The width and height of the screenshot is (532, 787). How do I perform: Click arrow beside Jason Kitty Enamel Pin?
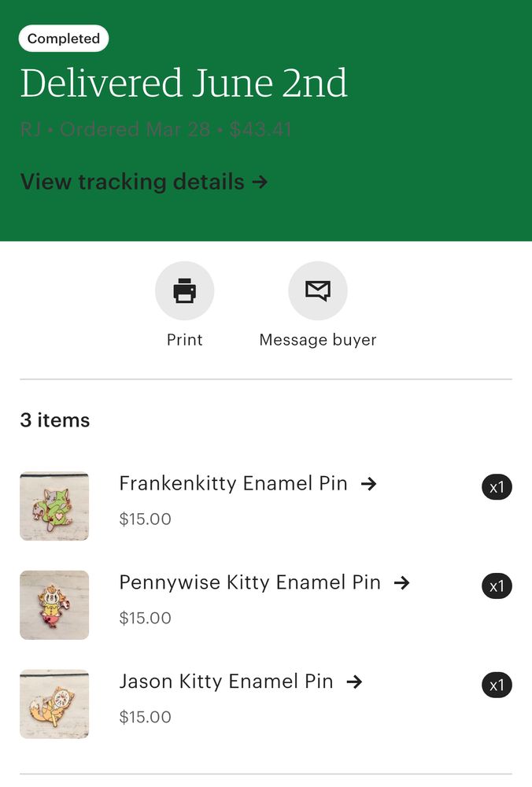coord(354,682)
